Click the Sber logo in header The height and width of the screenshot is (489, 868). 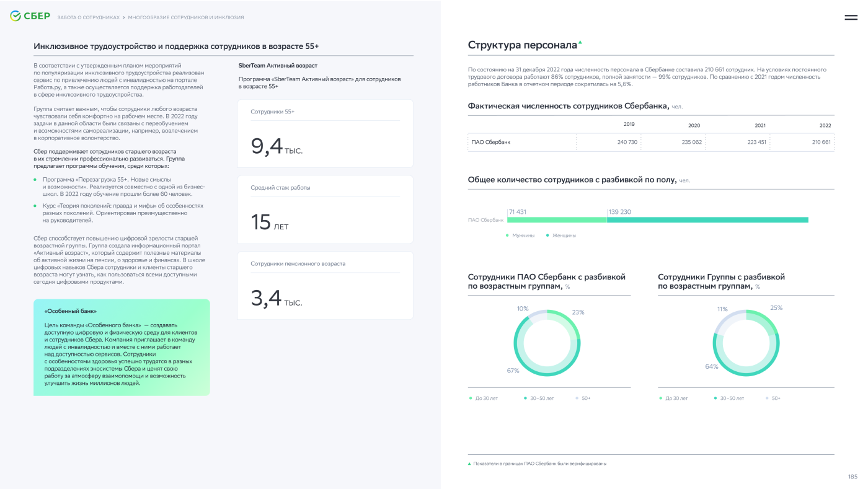[30, 17]
